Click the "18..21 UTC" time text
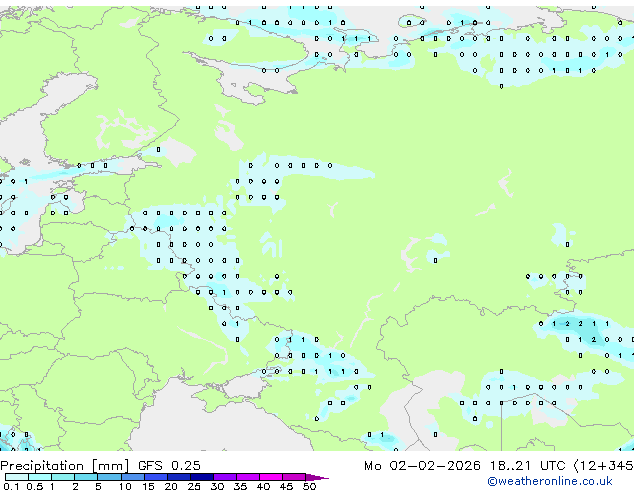Image resolution: width=634 pixels, height=490 pixels. (527, 466)
